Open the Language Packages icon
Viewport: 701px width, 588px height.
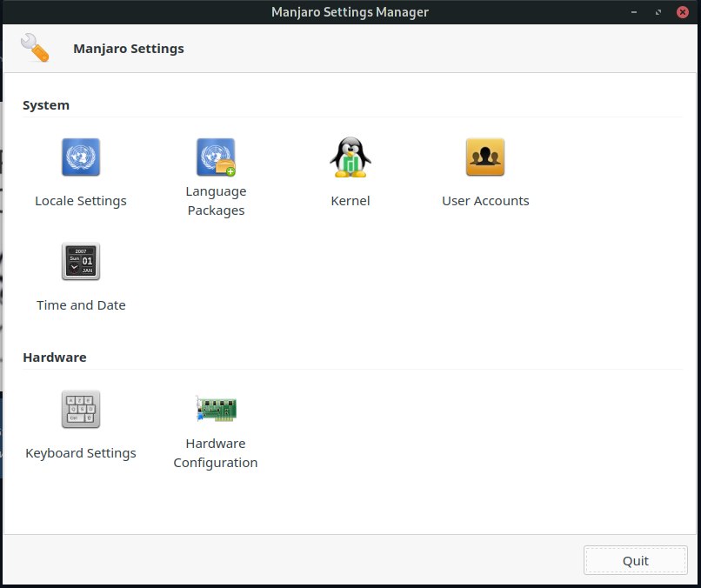[x=216, y=157]
